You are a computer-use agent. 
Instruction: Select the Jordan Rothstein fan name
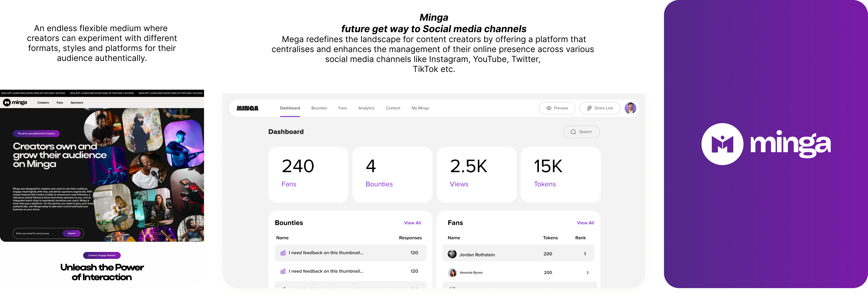(477, 255)
